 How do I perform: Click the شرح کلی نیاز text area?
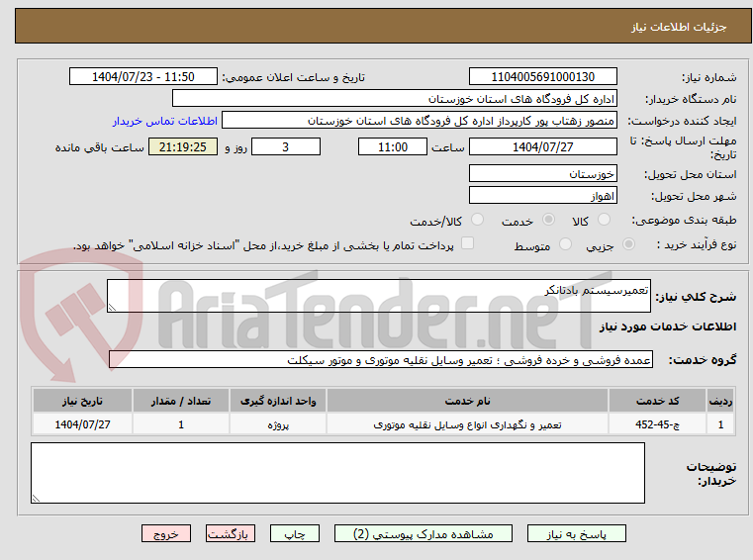378,296
